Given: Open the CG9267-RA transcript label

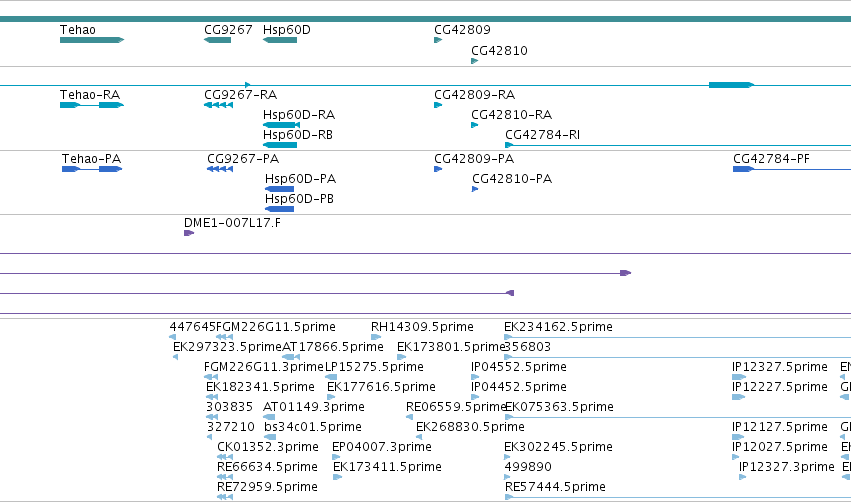Looking at the screenshot, I should (240, 95).
